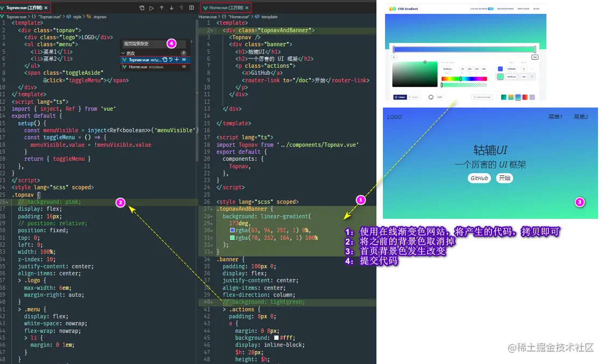This screenshot has width=605, height=364.
Task: Click the gradient angle dial
Action: point(431,97)
